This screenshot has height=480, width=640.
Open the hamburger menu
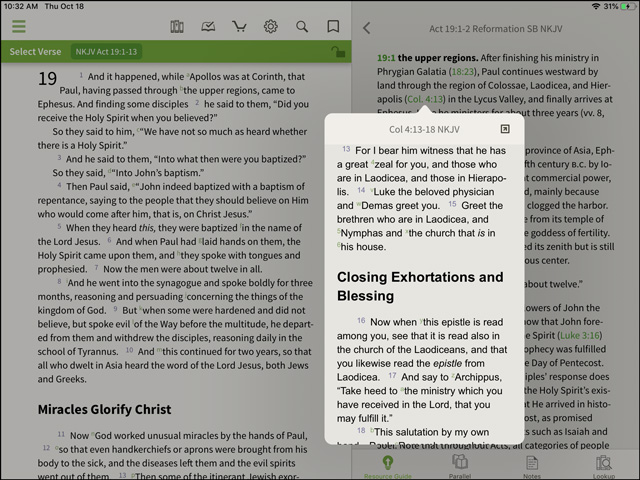(19, 27)
